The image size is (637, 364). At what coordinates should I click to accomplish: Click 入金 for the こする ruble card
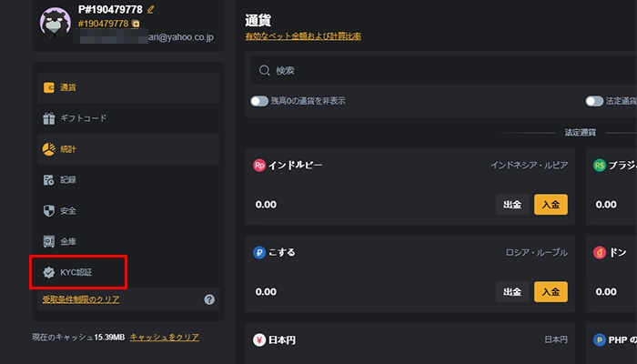[551, 292]
